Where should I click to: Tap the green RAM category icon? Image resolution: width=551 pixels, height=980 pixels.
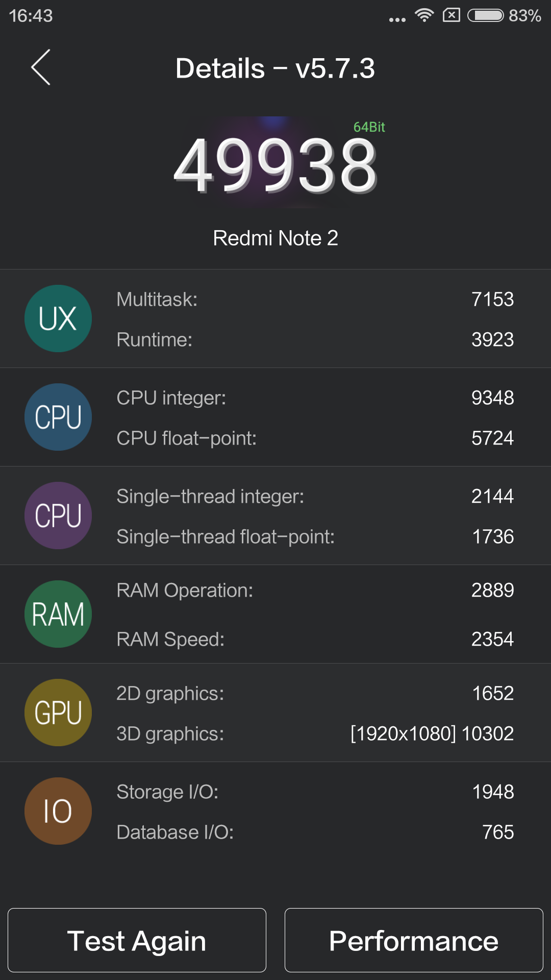coord(58,614)
